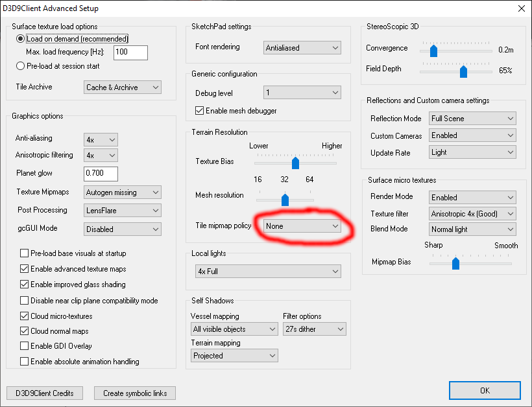Screen dimensions: 532x407
Task: Open the Anti-aliasing dropdown
Action: tap(101, 139)
